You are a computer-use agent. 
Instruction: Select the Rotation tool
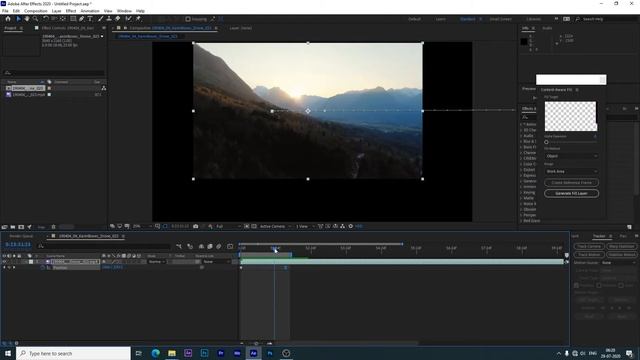tap(45, 19)
